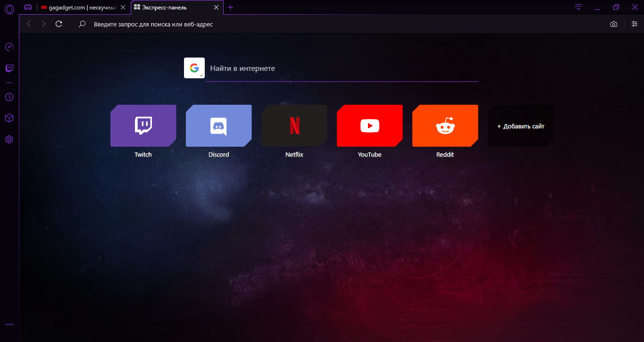This screenshot has height=342, width=644.
Task: Open the Discord speed dial tile
Action: point(218,126)
